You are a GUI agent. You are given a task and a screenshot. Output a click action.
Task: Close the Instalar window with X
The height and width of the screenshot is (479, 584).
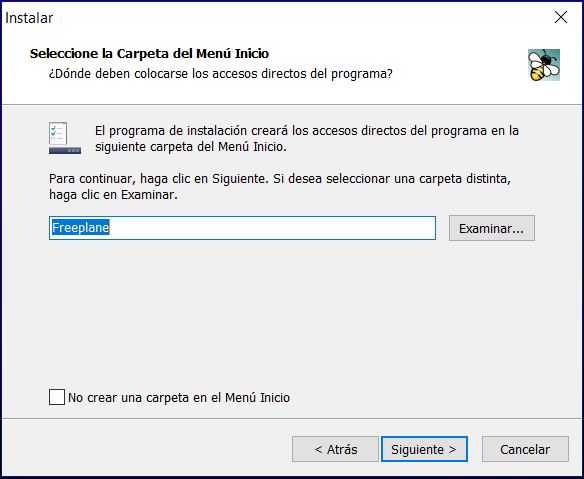pyautogui.click(x=561, y=17)
